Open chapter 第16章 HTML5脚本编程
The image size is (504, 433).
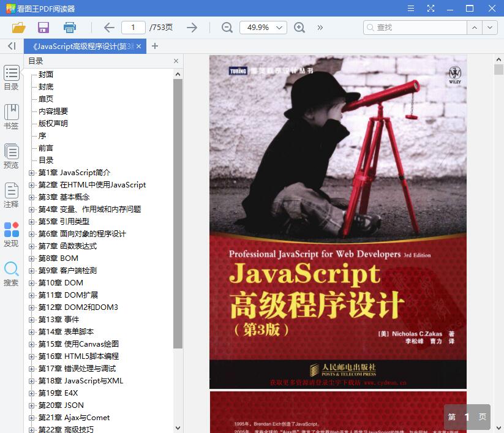78,356
